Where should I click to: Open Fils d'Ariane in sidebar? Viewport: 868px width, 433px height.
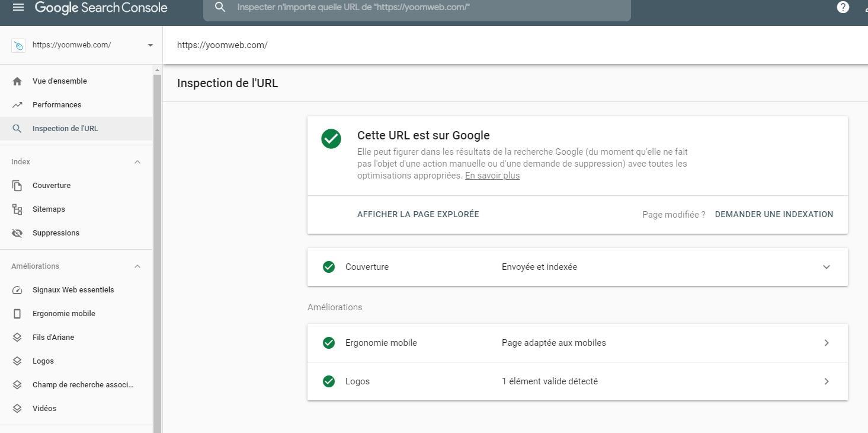[53, 338]
